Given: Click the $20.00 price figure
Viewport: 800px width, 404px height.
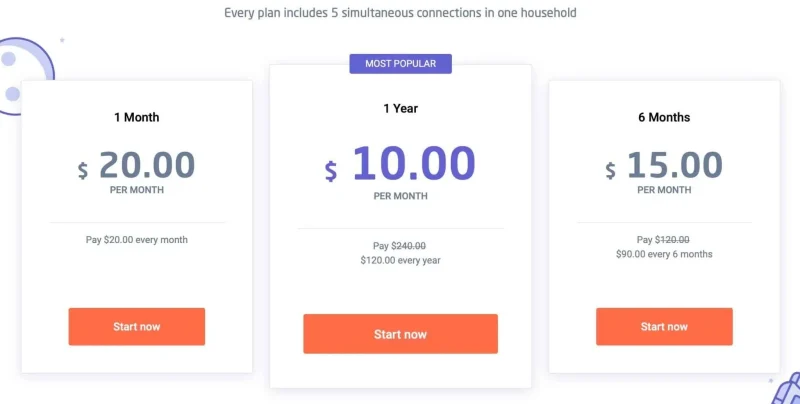Looking at the screenshot, I should (x=146, y=164).
